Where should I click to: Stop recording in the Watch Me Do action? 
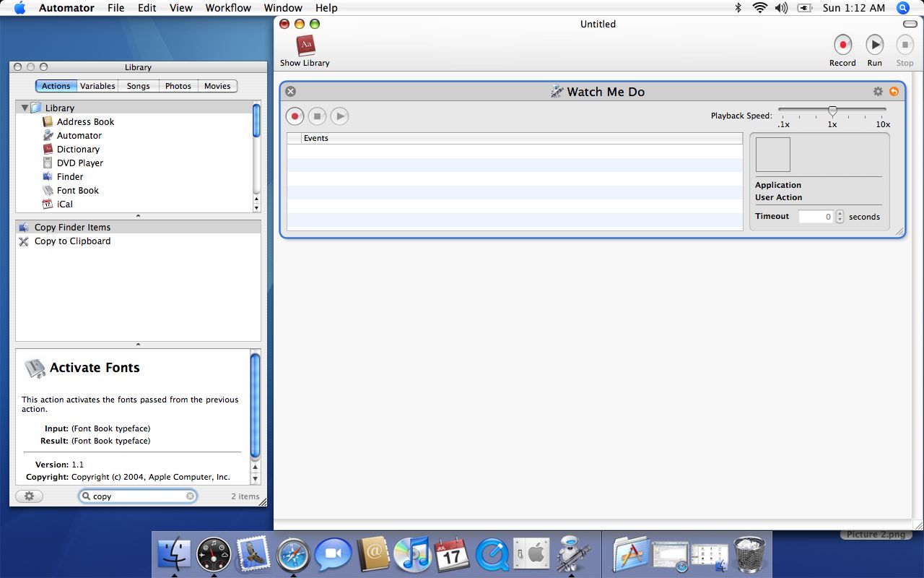(x=317, y=116)
